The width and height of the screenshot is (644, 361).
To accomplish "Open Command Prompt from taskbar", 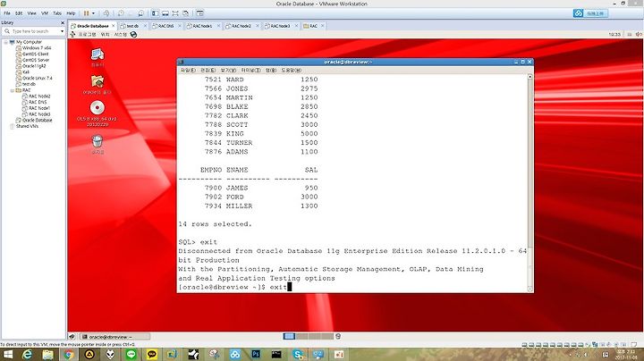I will 276,355.
